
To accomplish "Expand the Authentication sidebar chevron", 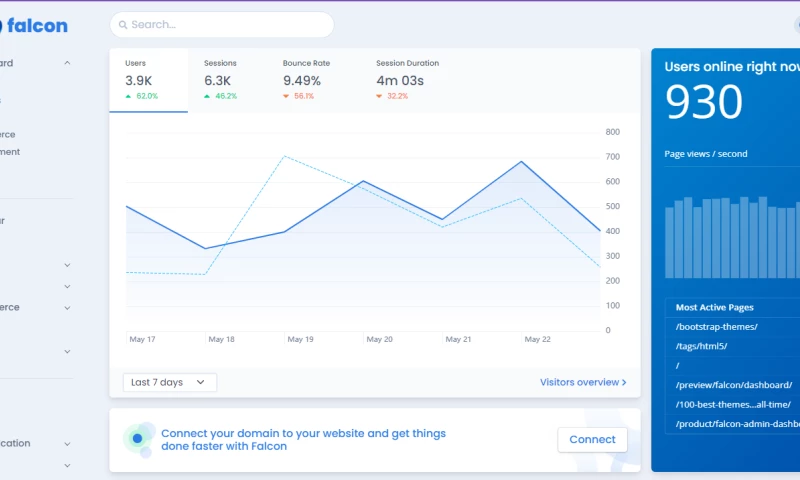I will 67,444.
